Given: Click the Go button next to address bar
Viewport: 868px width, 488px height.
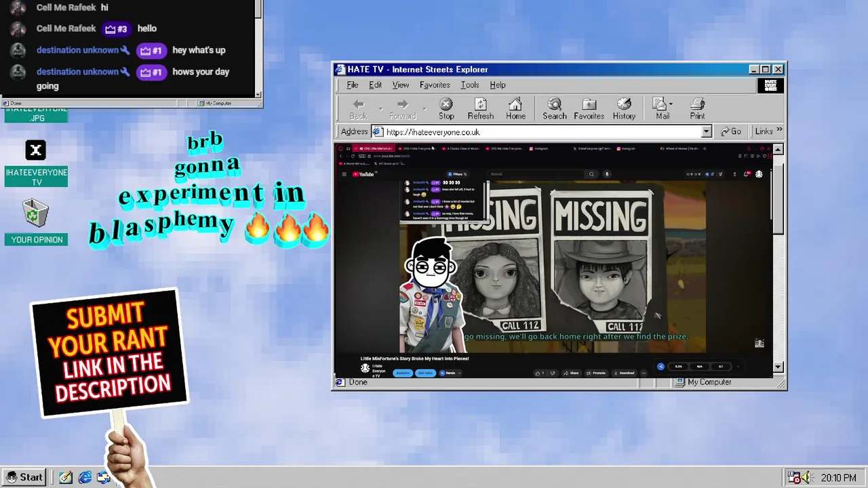Looking at the screenshot, I should coord(731,131).
